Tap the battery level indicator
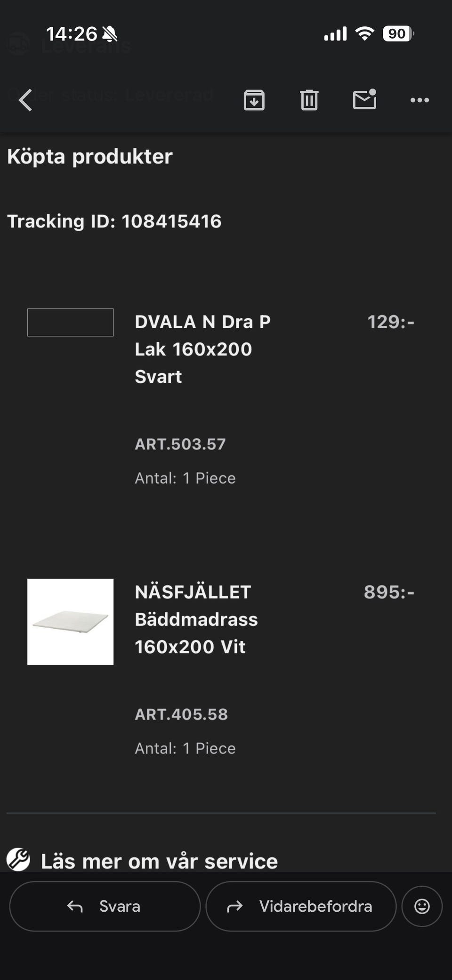The width and height of the screenshot is (452, 980). point(397,33)
